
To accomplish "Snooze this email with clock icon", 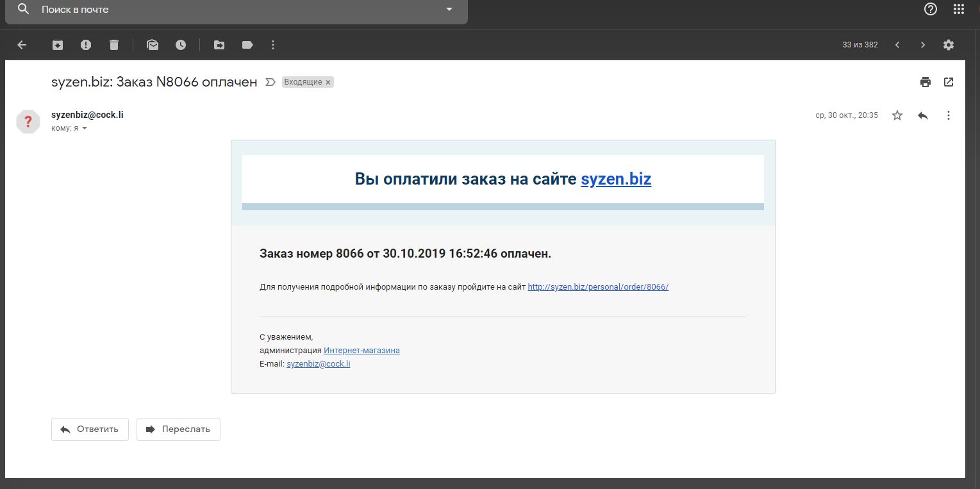I will point(181,45).
